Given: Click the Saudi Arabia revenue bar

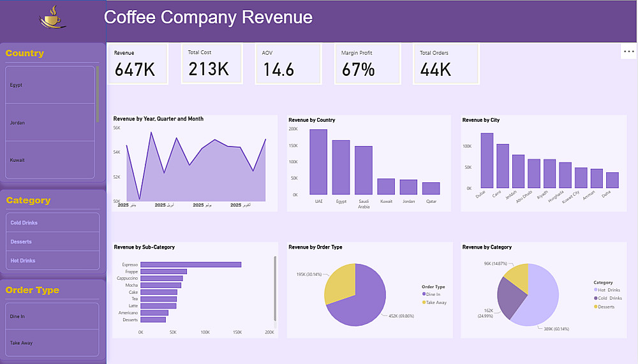Looking at the screenshot, I should click(364, 170).
